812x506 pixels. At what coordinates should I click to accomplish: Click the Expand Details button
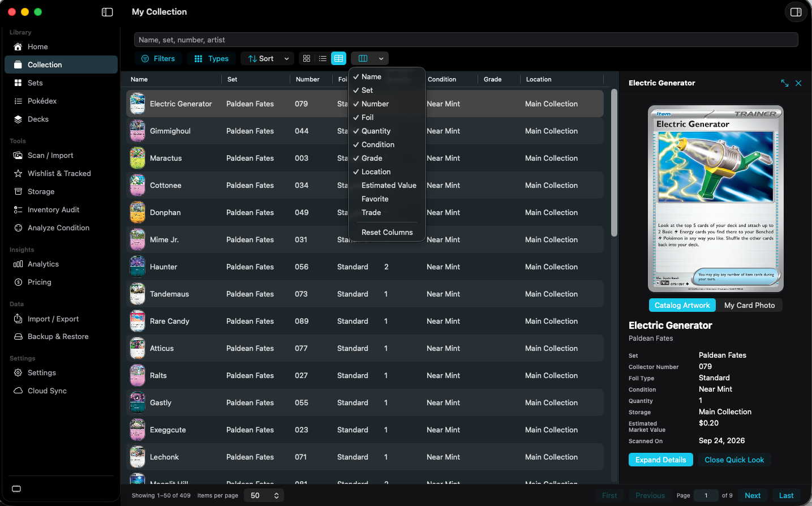[660, 460]
